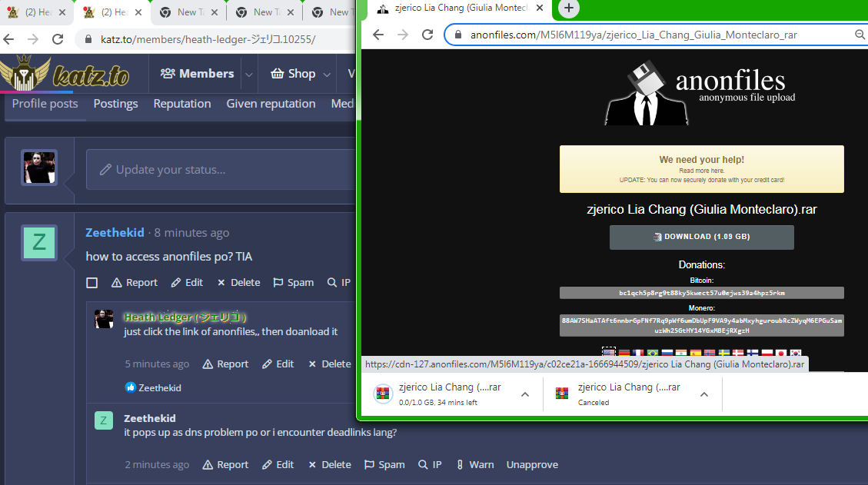Report the dns problem comment
This screenshot has height=485, width=868.
pyautogui.click(x=225, y=464)
